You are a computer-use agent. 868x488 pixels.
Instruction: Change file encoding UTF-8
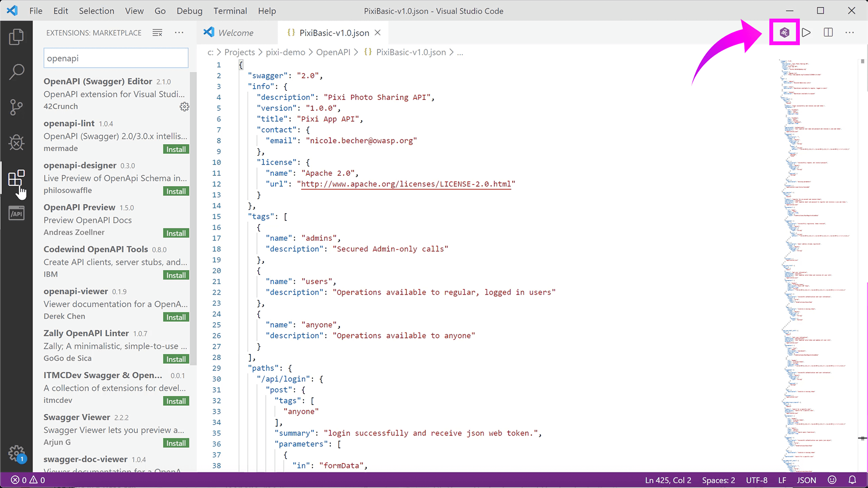[x=756, y=480]
